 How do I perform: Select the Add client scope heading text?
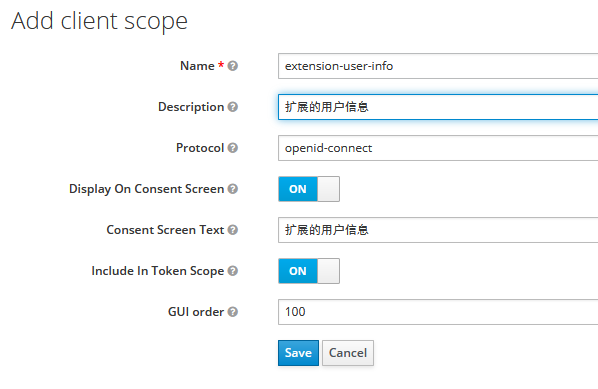coord(99,21)
